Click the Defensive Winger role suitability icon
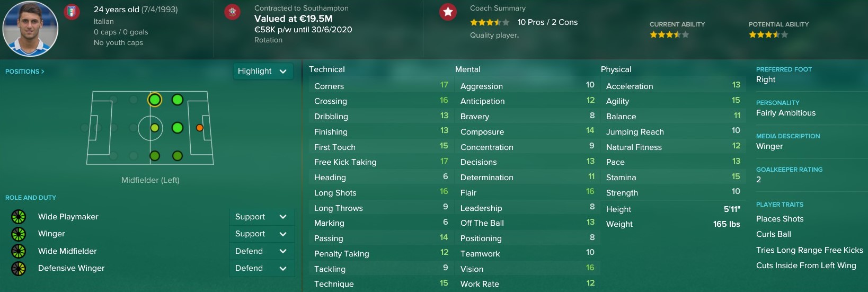This screenshot has width=868, height=292. click(x=19, y=268)
